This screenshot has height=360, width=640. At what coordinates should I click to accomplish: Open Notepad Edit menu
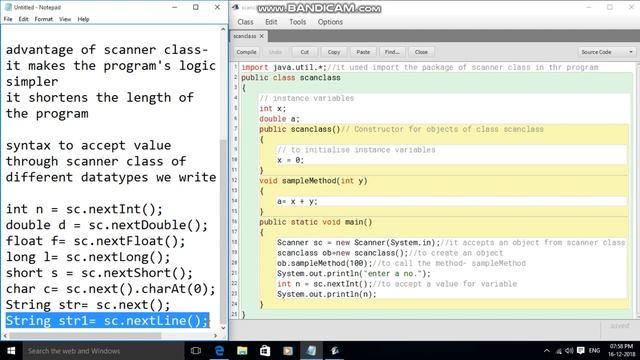pyautogui.click(x=23, y=19)
